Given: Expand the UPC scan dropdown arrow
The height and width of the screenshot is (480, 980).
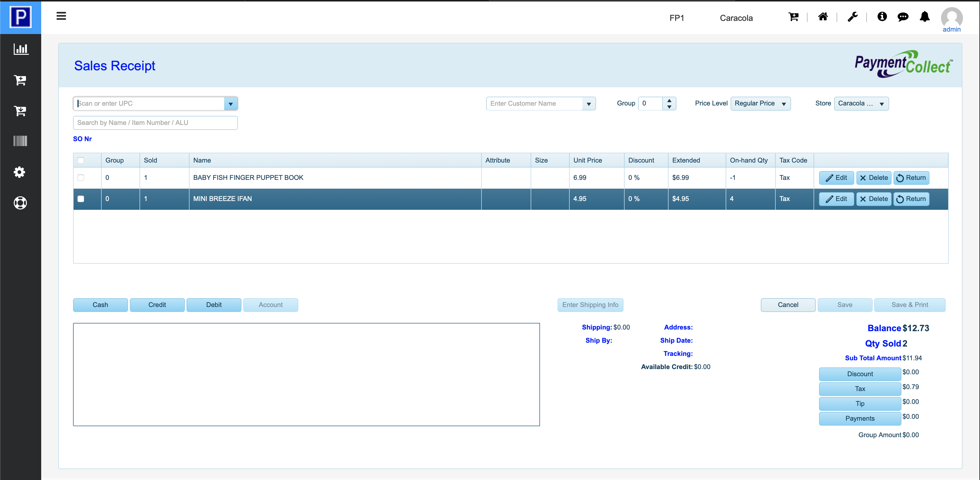Looking at the screenshot, I should click(x=230, y=104).
